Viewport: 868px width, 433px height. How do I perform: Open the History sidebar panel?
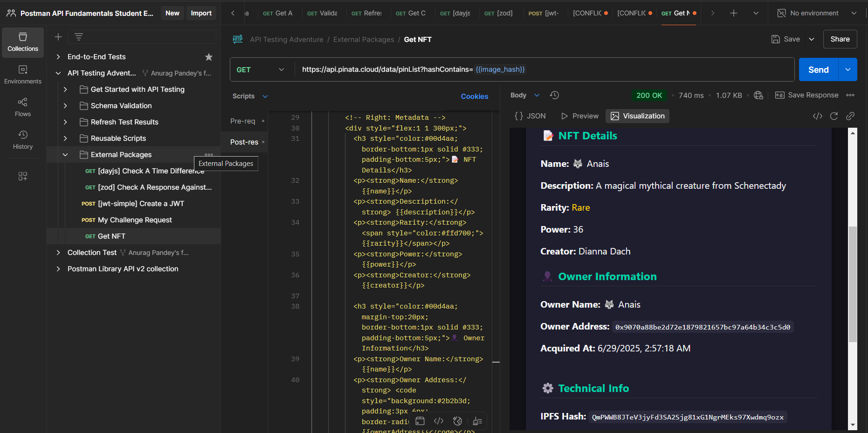point(22,140)
